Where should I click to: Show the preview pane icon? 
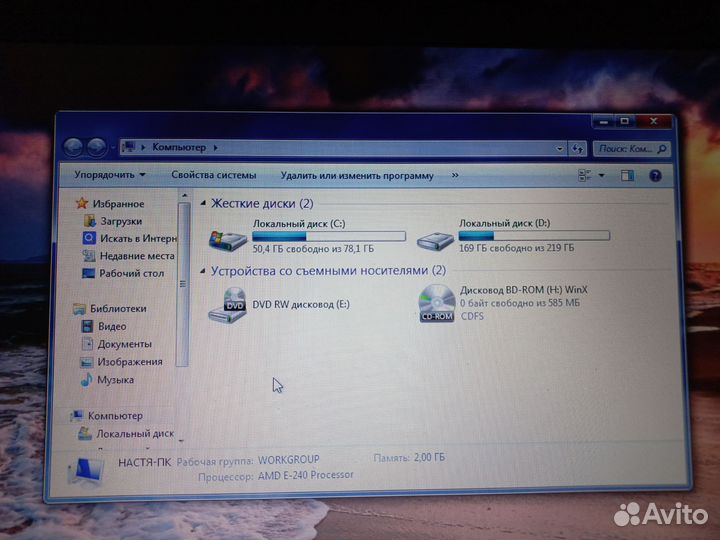point(627,175)
